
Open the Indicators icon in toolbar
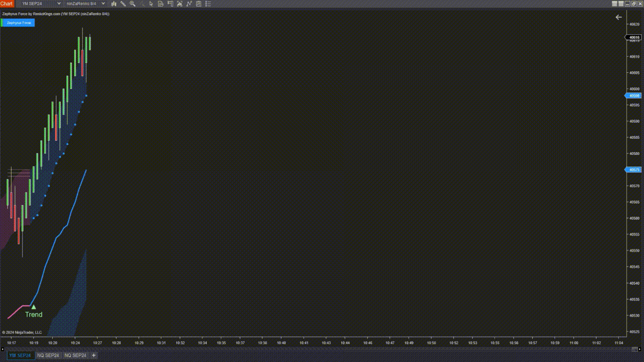pyautogui.click(x=180, y=4)
